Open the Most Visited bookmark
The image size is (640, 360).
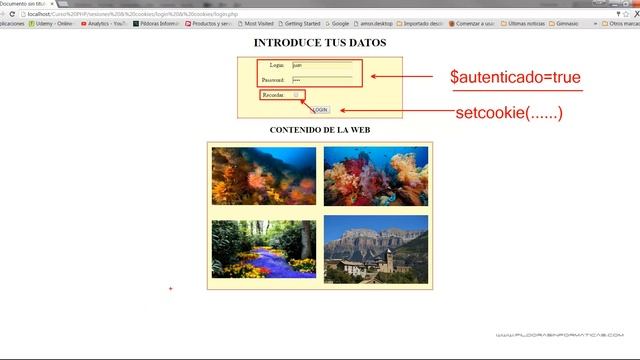pyautogui.click(x=256, y=24)
